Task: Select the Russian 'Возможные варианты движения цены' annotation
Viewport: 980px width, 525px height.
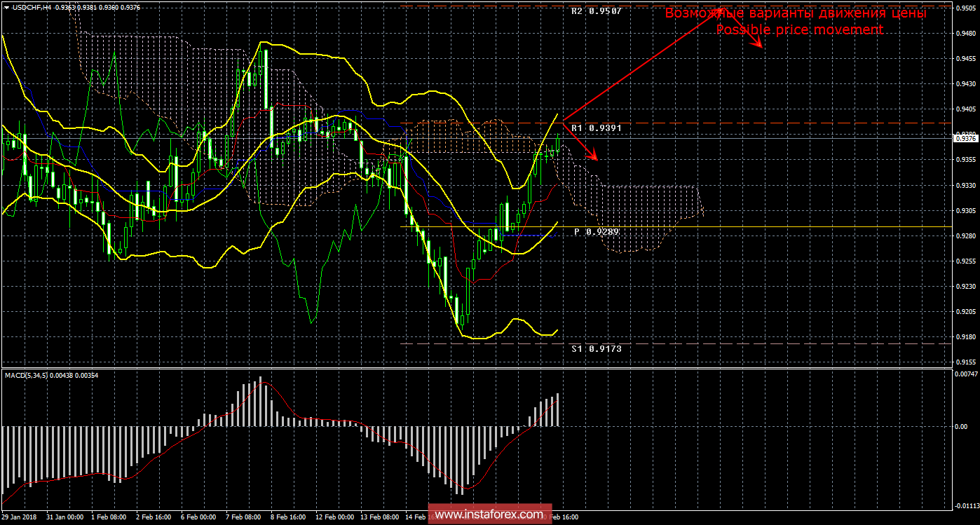Action: [x=796, y=13]
